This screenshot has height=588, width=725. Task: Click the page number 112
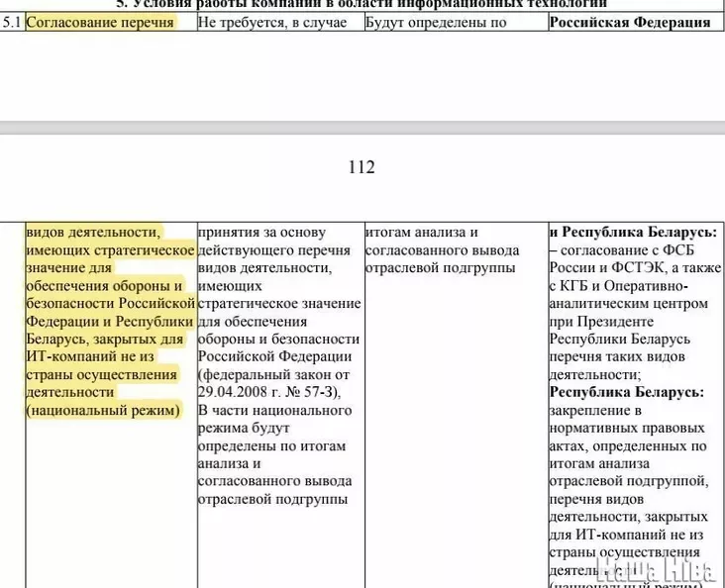point(362,167)
